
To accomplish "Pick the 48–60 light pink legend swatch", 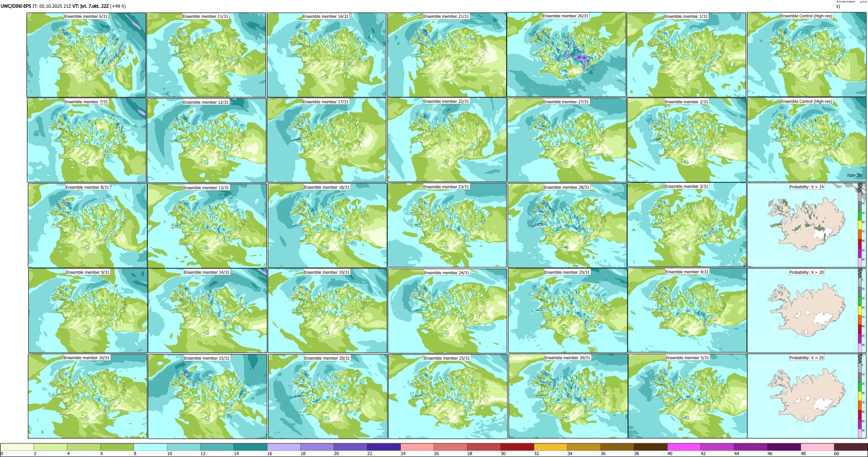I will [817, 447].
